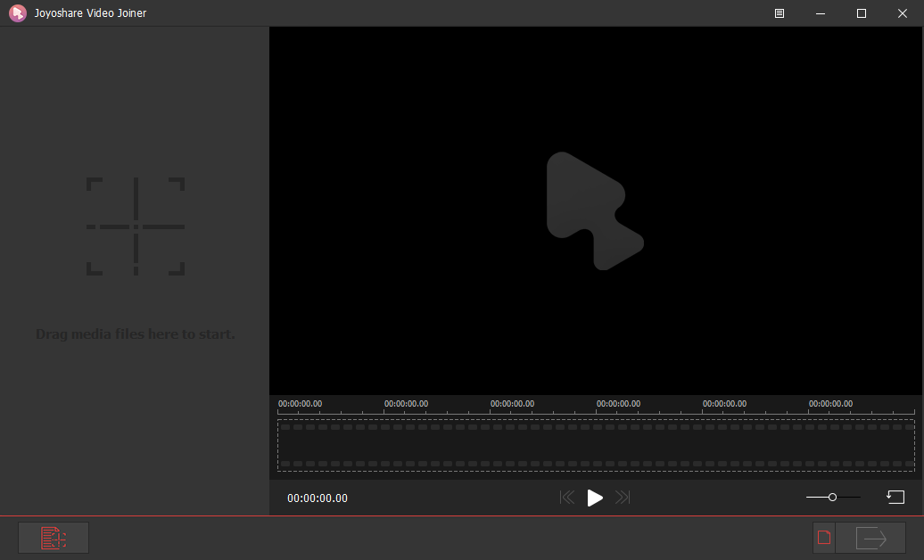The width and height of the screenshot is (924, 560).
Task: Click the Joyoshare logo in title bar
Action: click(17, 12)
